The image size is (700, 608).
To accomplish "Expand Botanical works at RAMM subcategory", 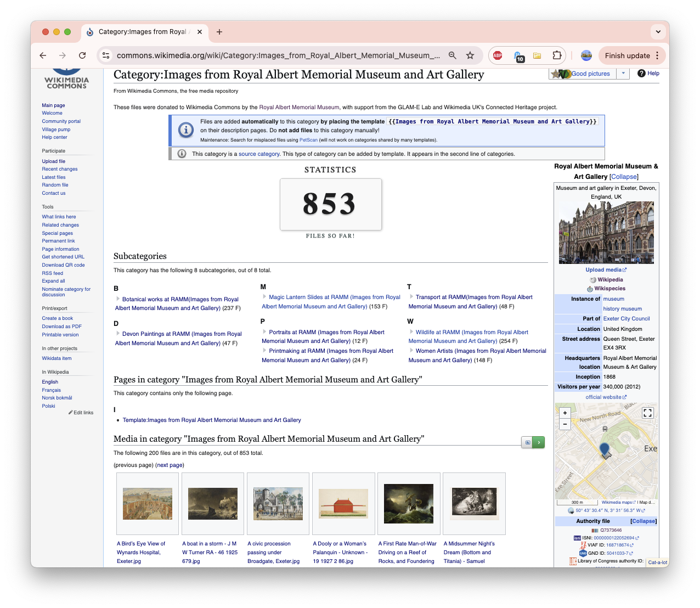I will (118, 299).
